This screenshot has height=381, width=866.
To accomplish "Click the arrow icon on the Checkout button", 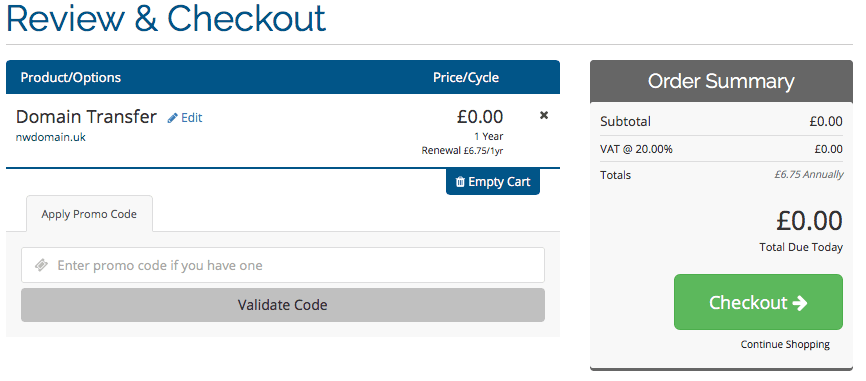I will pyautogui.click(x=799, y=303).
